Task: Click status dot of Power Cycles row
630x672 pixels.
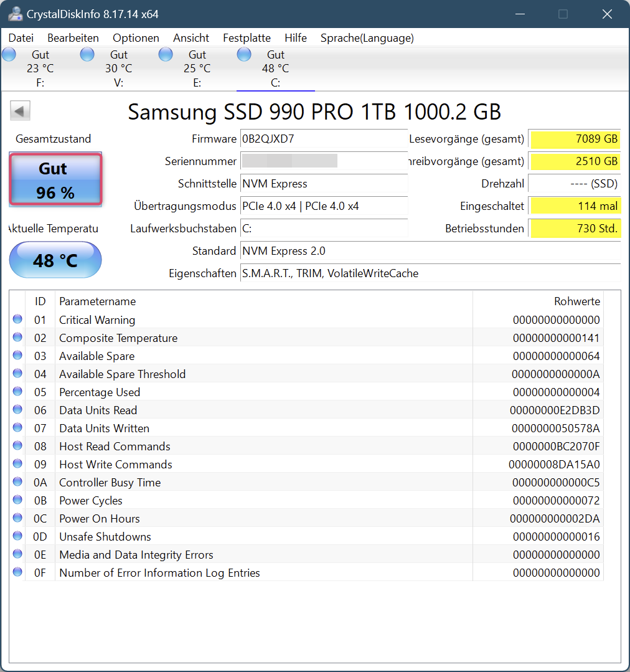Action: pyautogui.click(x=17, y=499)
